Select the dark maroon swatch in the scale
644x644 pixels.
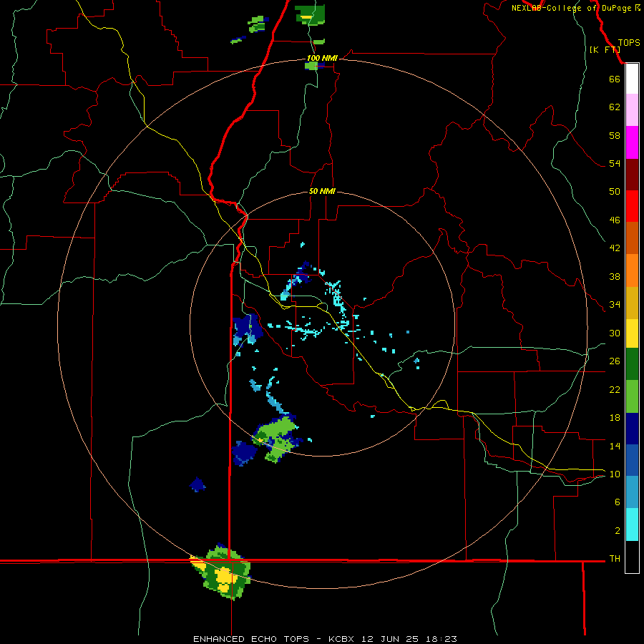(x=632, y=175)
